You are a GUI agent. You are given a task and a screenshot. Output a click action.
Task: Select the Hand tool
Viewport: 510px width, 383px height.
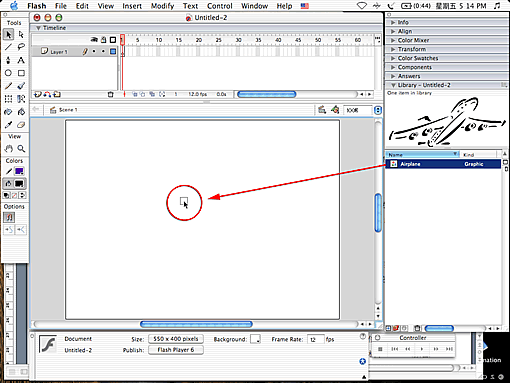pyautogui.click(x=9, y=149)
